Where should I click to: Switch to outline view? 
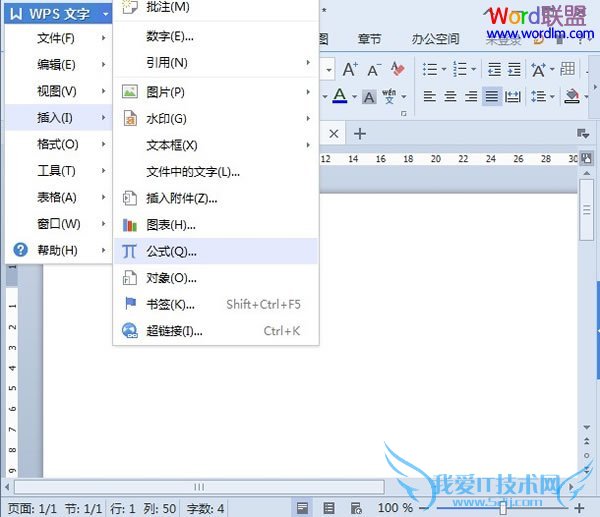329,508
